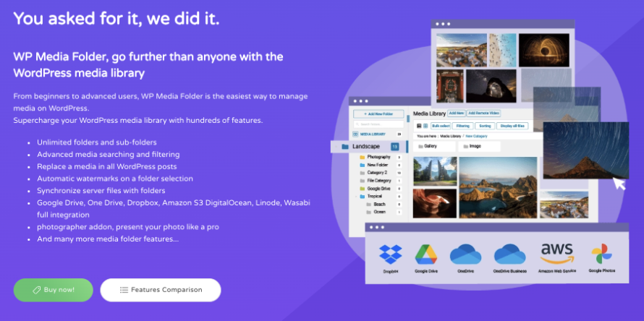The image size is (644, 321).
Task: Open the Photography folder in tree
Action: coord(378,157)
